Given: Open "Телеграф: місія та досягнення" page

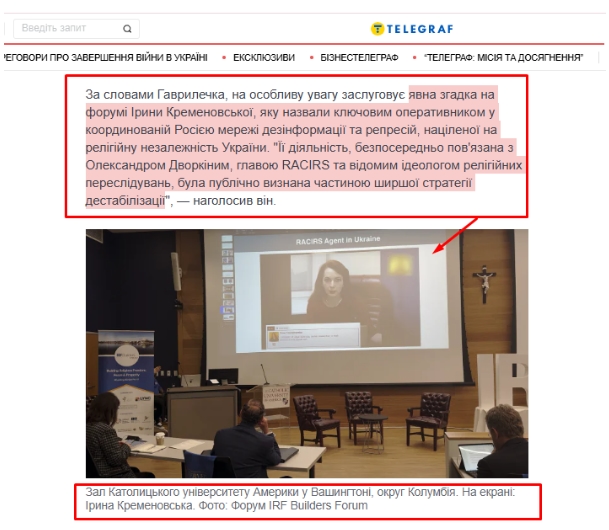Looking at the screenshot, I should click(x=503, y=58).
